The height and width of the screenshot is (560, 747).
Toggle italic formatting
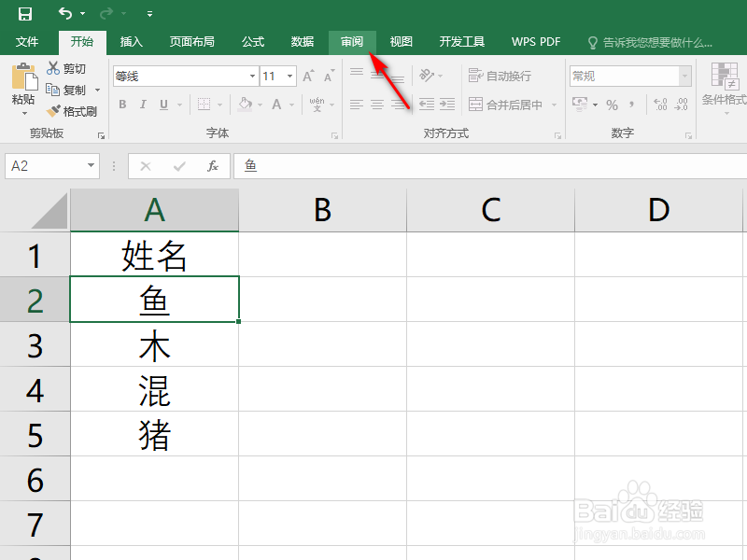coord(143,104)
